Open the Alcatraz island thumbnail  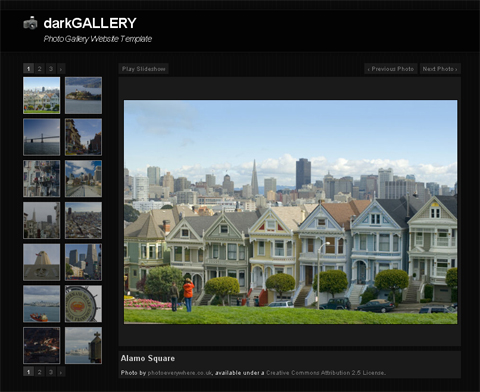pyautogui.click(x=83, y=95)
